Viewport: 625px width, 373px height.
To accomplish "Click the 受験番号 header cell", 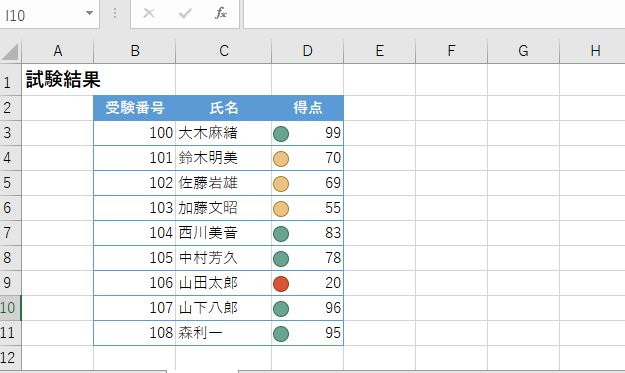I will 135,108.
